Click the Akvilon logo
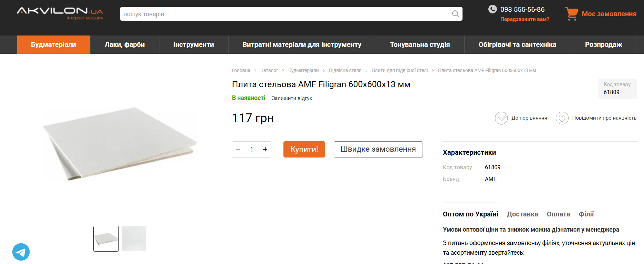 pyautogui.click(x=60, y=13)
